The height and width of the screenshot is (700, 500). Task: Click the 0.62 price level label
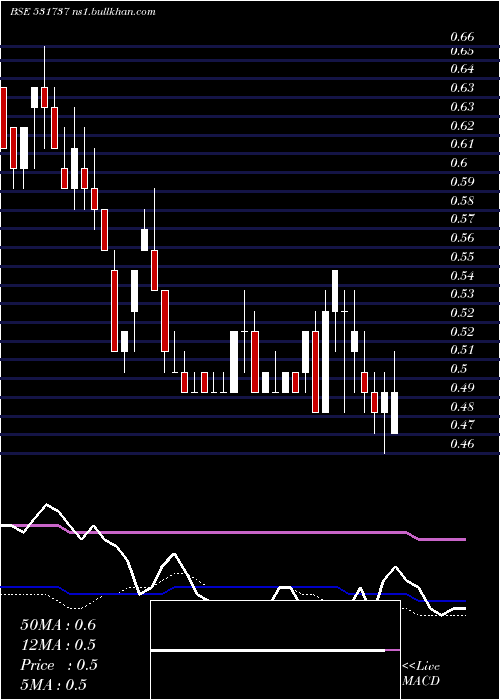[x=462, y=125]
